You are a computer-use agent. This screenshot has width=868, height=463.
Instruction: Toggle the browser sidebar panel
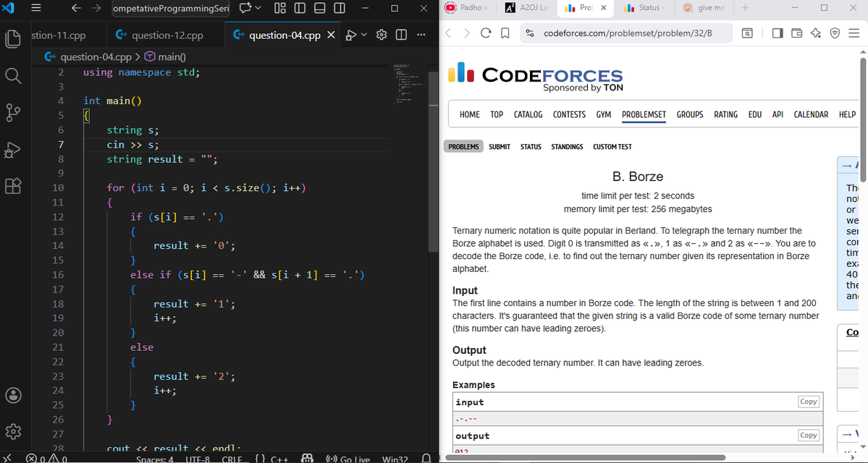pos(778,33)
